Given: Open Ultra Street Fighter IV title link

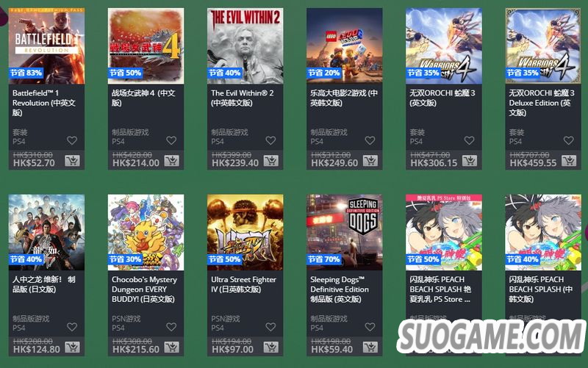Looking at the screenshot, I should [x=243, y=284].
